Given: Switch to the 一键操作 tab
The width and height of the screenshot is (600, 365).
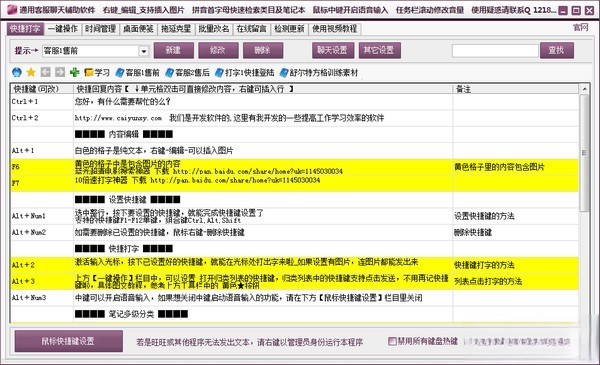Looking at the screenshot, I should pos(63,29).
